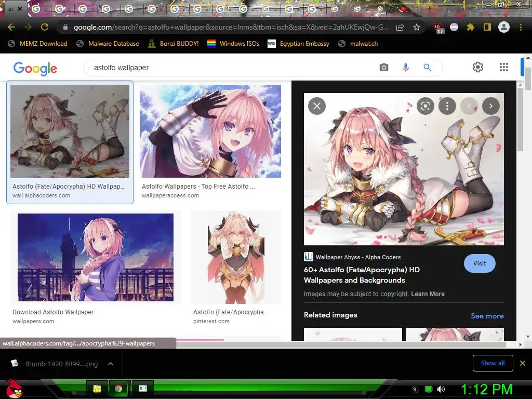532x399 pixels.
Task: Select the wallpapers.com night city thumbnail
Action: click(96, 257)
